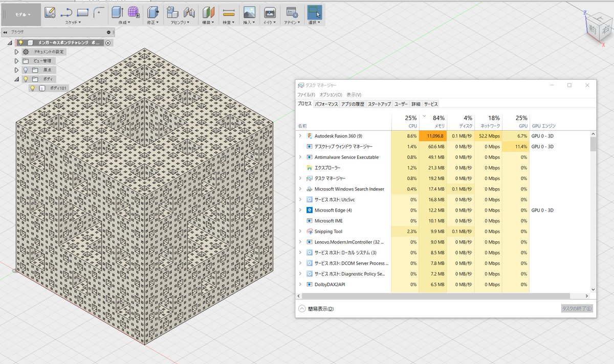614x364 pixels.
Task: Select the Add-ins scripts icon
Action: tap(292, 12)
